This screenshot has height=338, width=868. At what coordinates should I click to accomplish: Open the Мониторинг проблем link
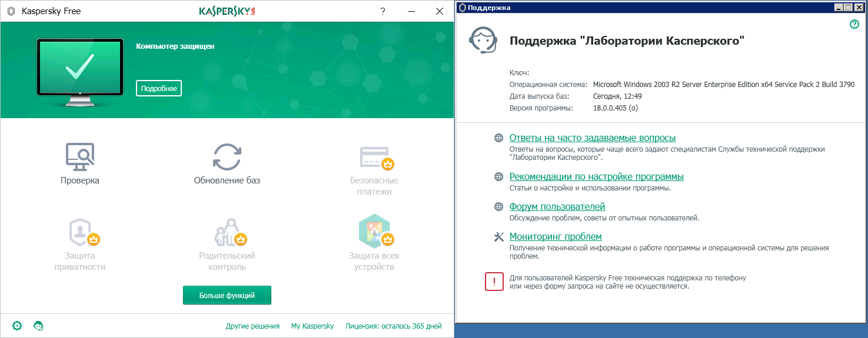(x=555, y=237)
